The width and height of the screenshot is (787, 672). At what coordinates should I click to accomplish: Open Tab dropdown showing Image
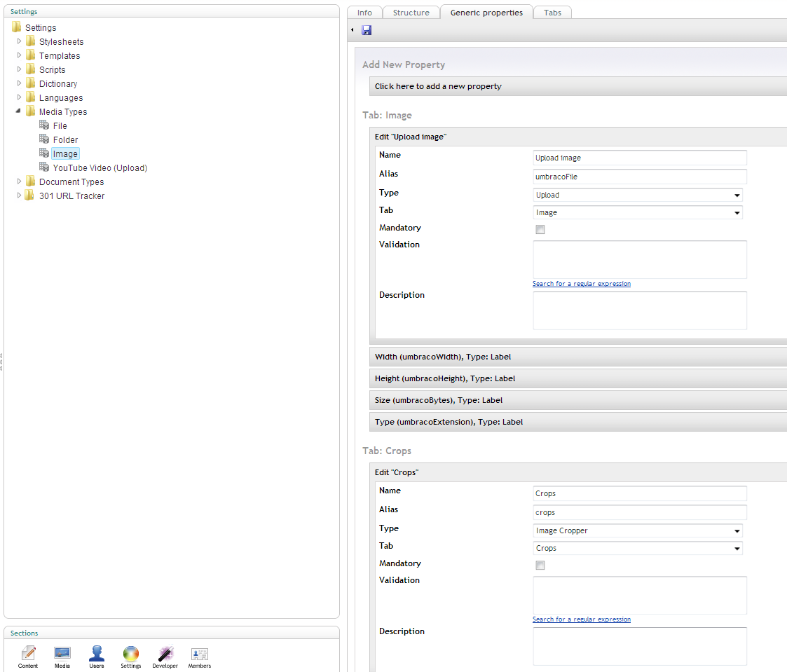637,213
